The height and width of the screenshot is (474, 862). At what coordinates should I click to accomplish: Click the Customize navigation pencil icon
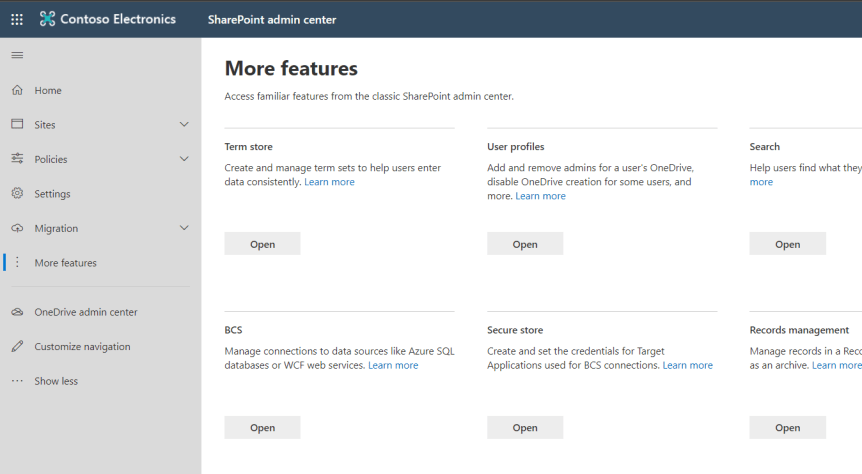(17, 347)
